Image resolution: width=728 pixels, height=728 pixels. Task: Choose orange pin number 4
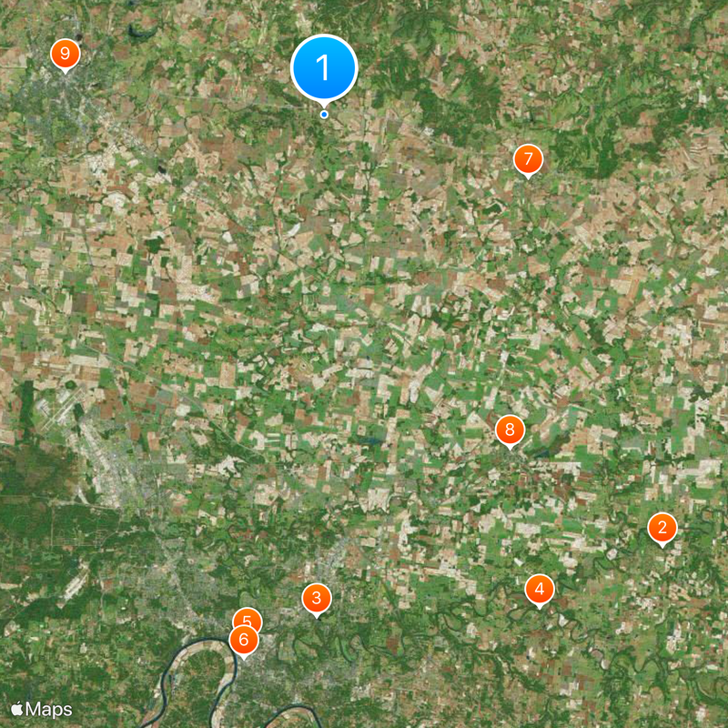539,590
